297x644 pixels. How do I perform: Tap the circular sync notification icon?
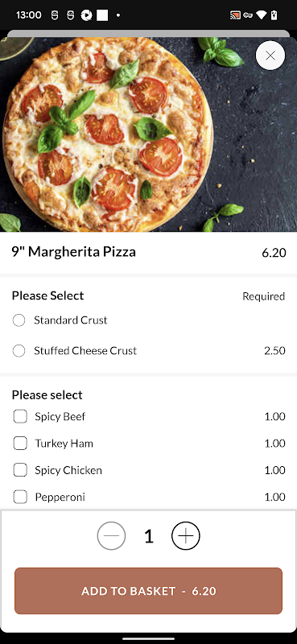pyautogui.click(x=86, y=15)
